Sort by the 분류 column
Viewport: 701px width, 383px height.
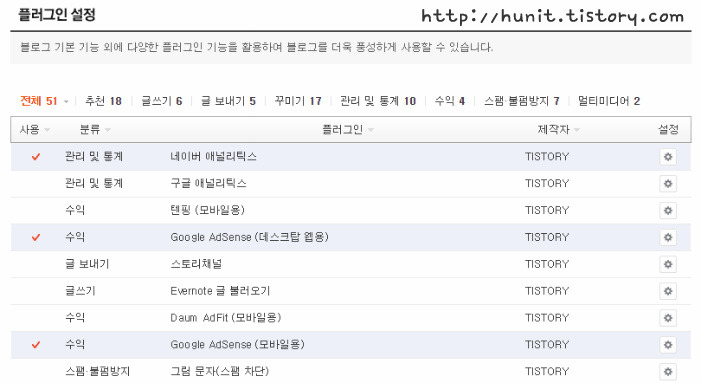pyautogui.click(x=94, y=130)
